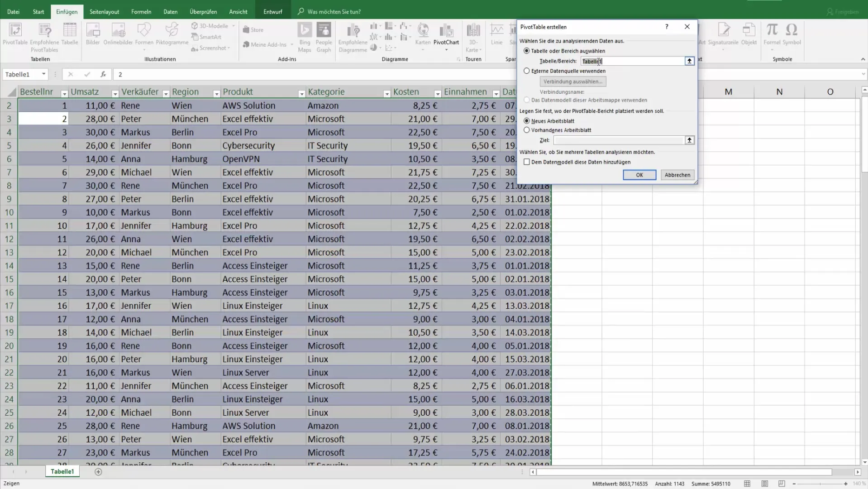Switch to the Formeln tab
The height and width of the screenshot is (489, 868).
(141, 12)
